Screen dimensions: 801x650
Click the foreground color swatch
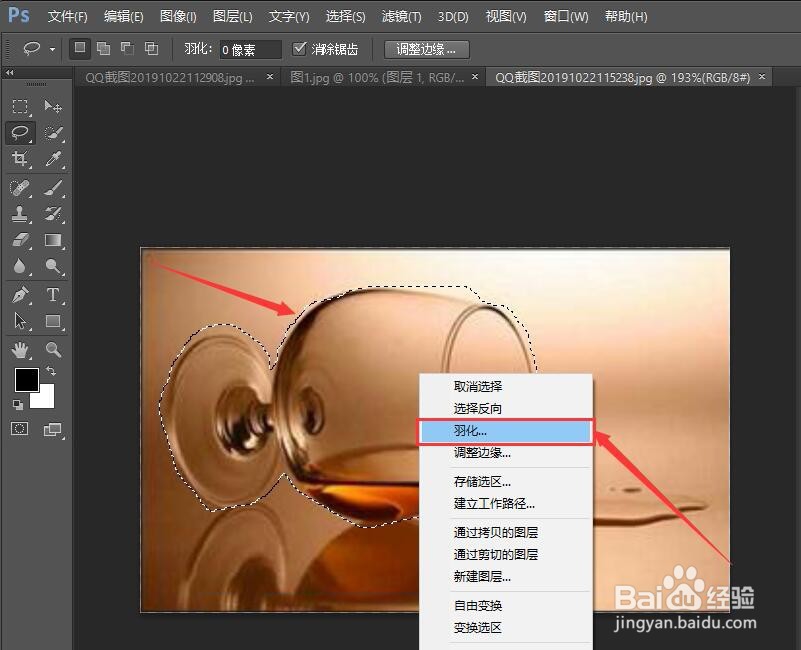coord(26,381)
